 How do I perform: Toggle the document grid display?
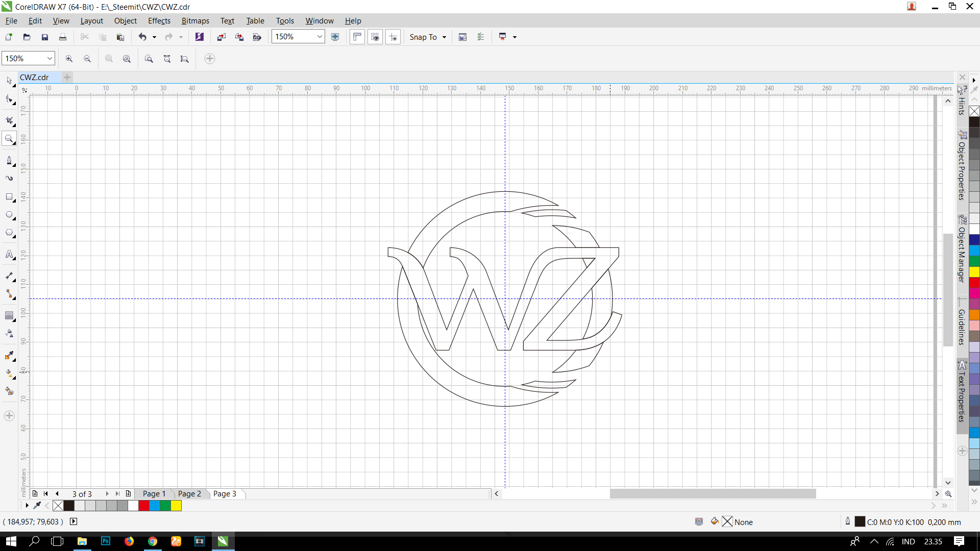375,37
